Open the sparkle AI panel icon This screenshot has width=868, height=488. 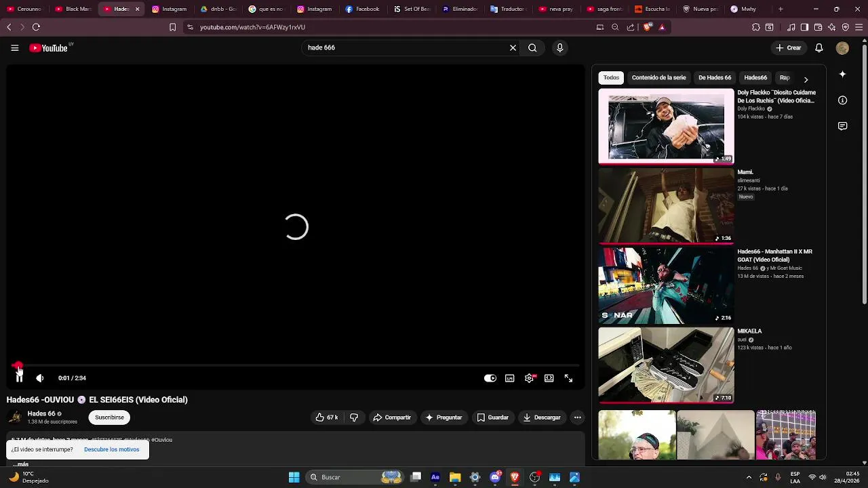pyautogui.click(x=842, y=74)
